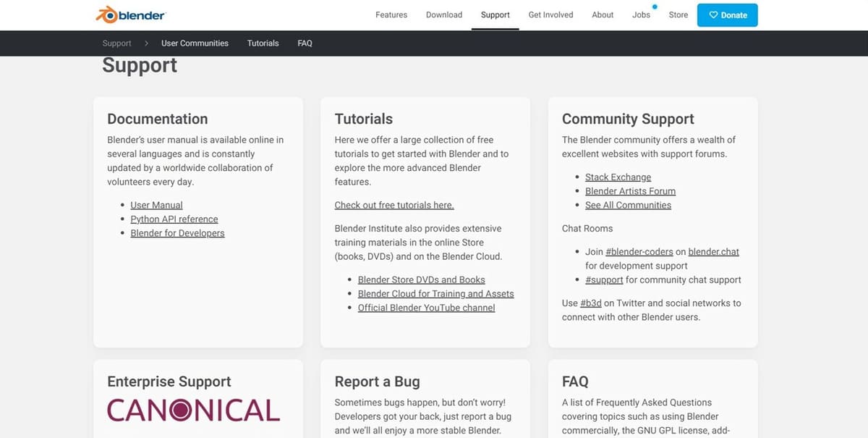This screenshot has width=868, height=438.
Task: Click the #blender-coders link
Action: coord(639,252)
